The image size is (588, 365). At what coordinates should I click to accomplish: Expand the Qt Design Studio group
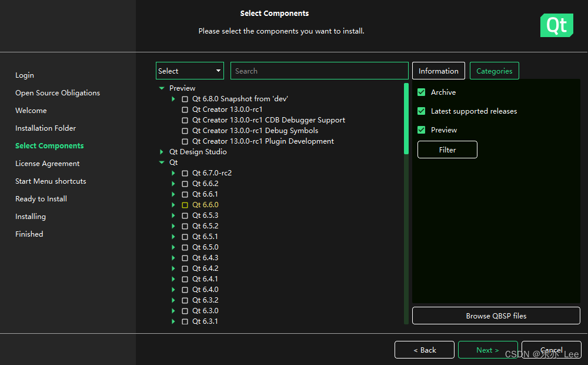tap(162, 152)
